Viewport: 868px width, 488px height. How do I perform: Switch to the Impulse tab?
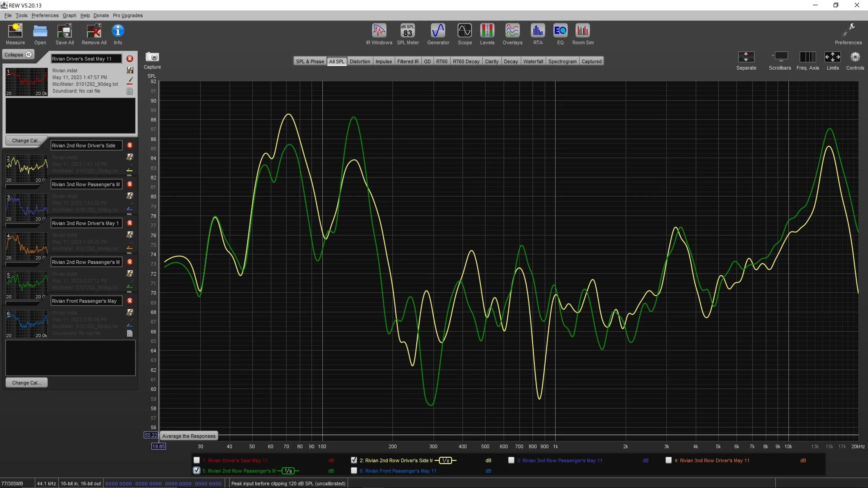coord(383,61)
